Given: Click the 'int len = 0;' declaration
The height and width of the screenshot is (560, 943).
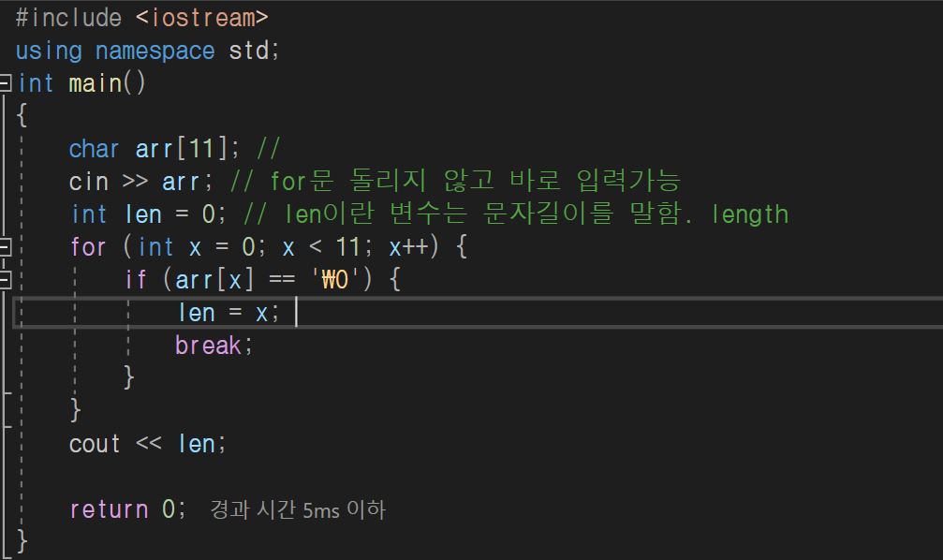Looking at the screenshot, I should (x=149, y=214).
